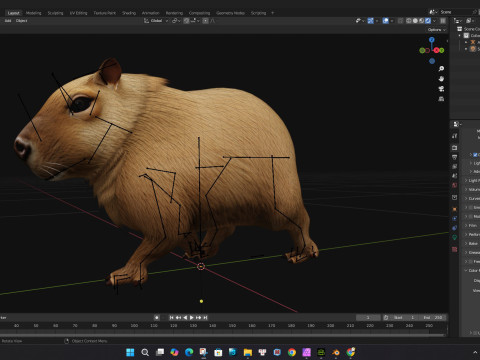
Task: Click the play animation button
Action: [x=192, y=318]
